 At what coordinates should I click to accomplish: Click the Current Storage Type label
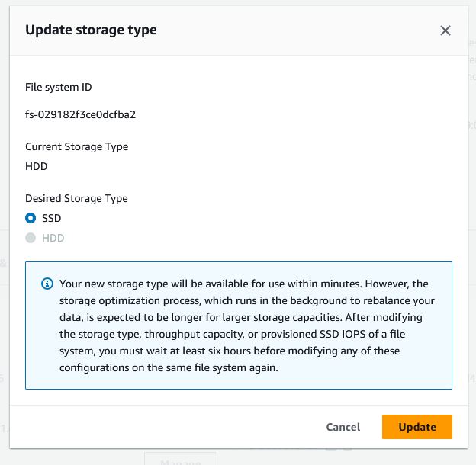(76, 146)
